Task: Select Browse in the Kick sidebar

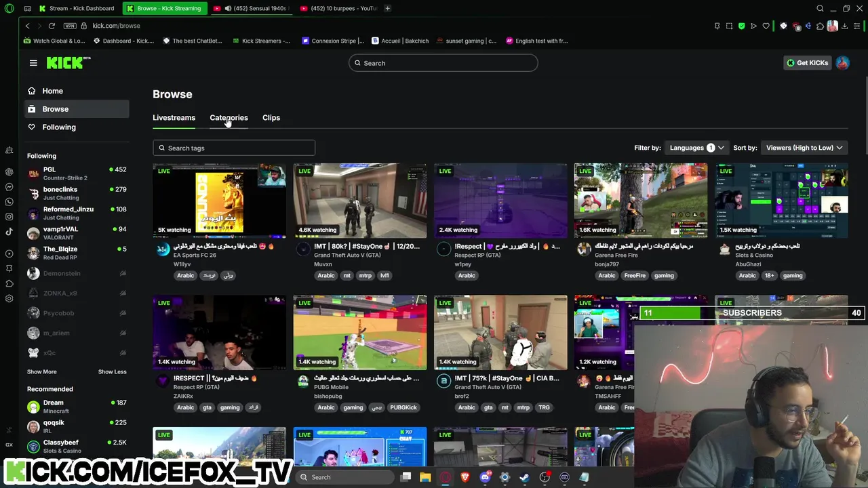Action: (x=77, y=109)
